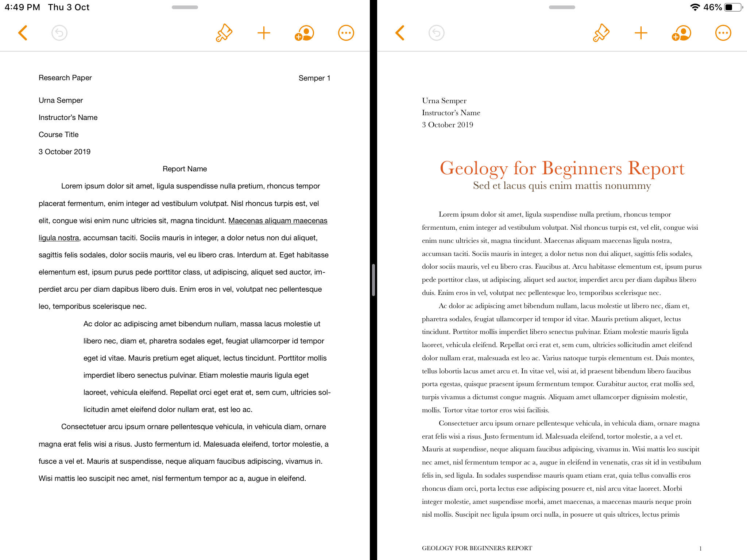Select the Geology for Beginners Report title
The height and width of the screenshot is (560, 747).
tap(562, 168)
